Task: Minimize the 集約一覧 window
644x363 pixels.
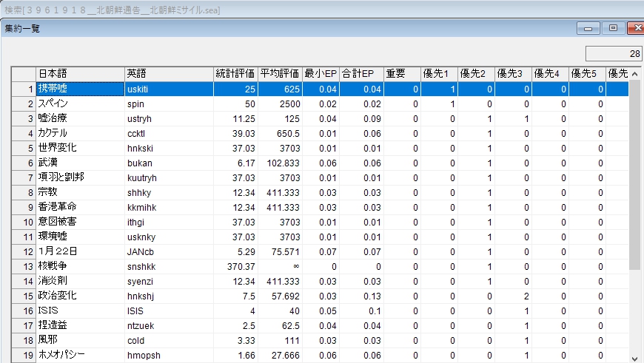Action: 589,28
